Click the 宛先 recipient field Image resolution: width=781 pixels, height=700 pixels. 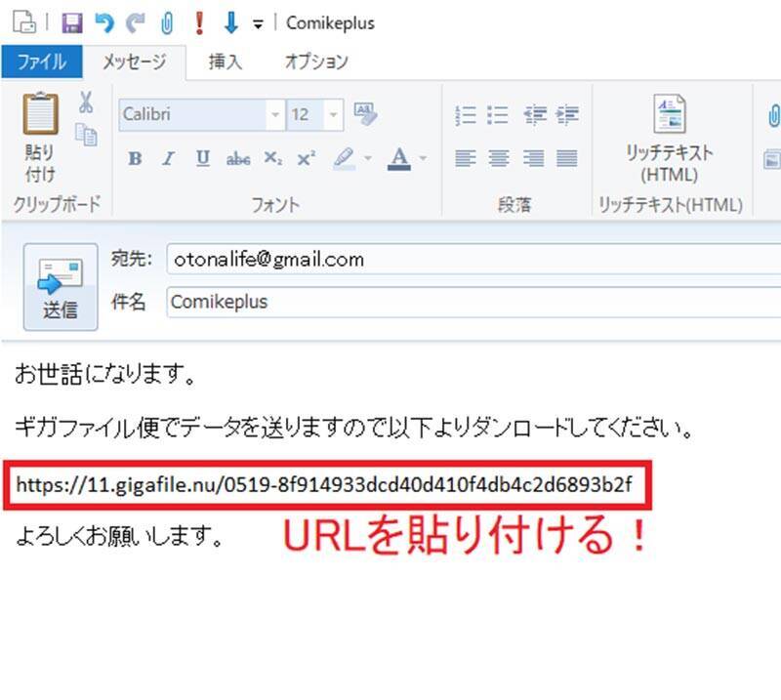pos(473,259)
